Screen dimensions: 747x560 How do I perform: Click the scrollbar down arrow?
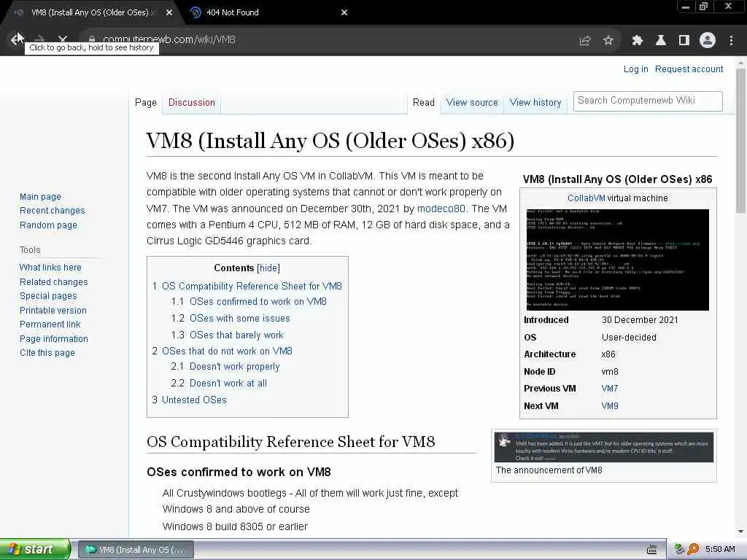click(741, 532)
